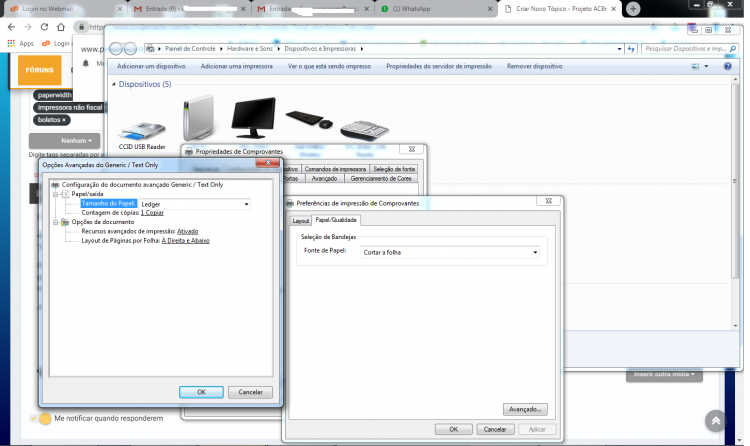Select the external hard drive device icon
This screenshot has height=446, width=750.
click(x=199, y=118)
